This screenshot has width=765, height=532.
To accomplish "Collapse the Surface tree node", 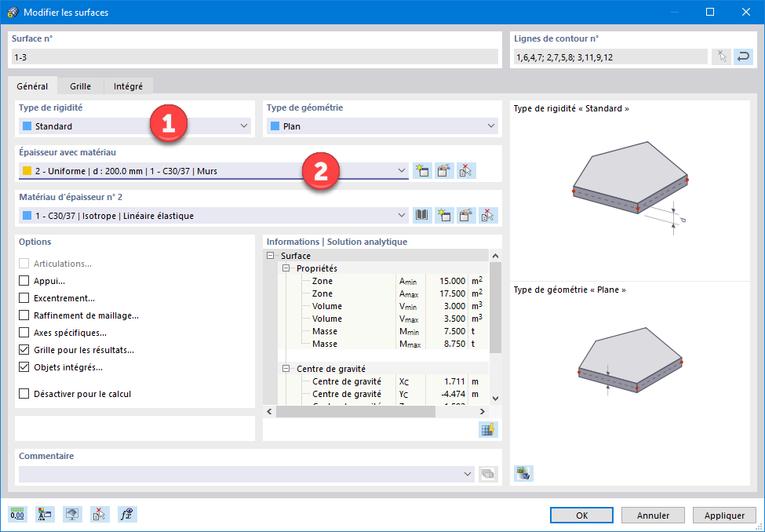I will (271, 255).
